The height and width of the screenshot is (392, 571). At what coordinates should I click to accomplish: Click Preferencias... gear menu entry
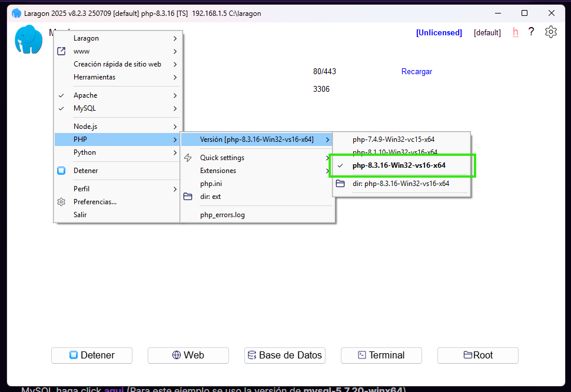pyautogui.click(x=95, y=202)
